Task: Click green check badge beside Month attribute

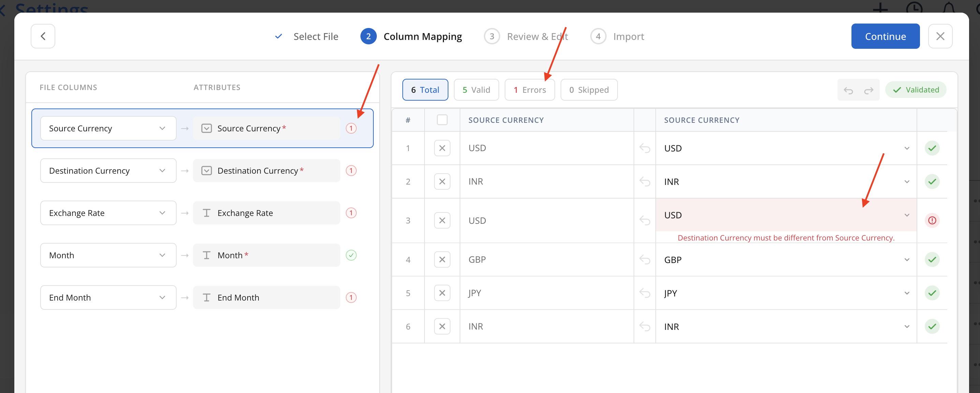Action: [x=351, y=255]
